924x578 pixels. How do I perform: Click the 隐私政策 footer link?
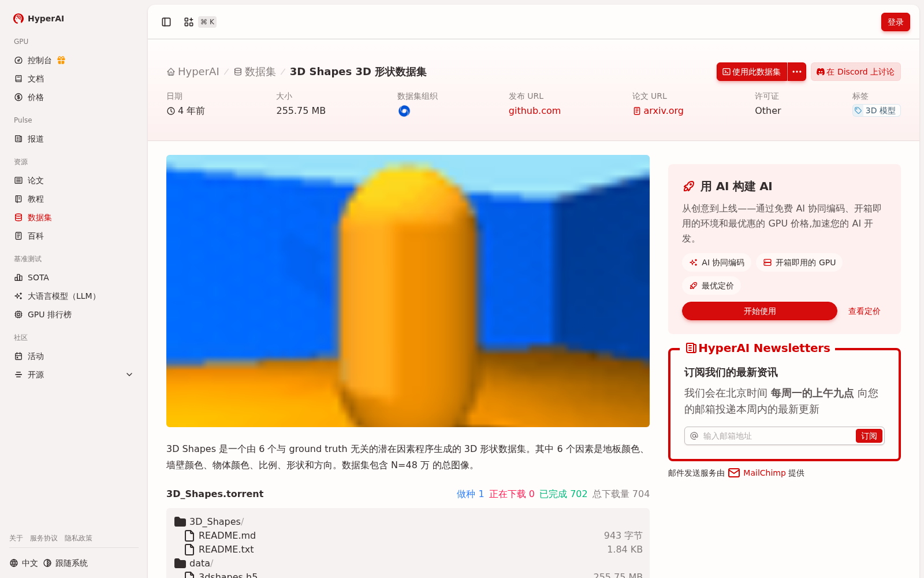(x=79, y=538)
